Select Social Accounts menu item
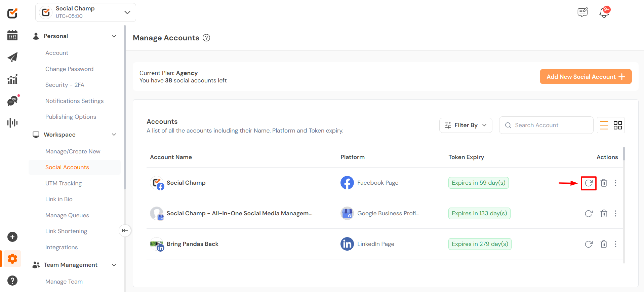 tap(75, 167)
